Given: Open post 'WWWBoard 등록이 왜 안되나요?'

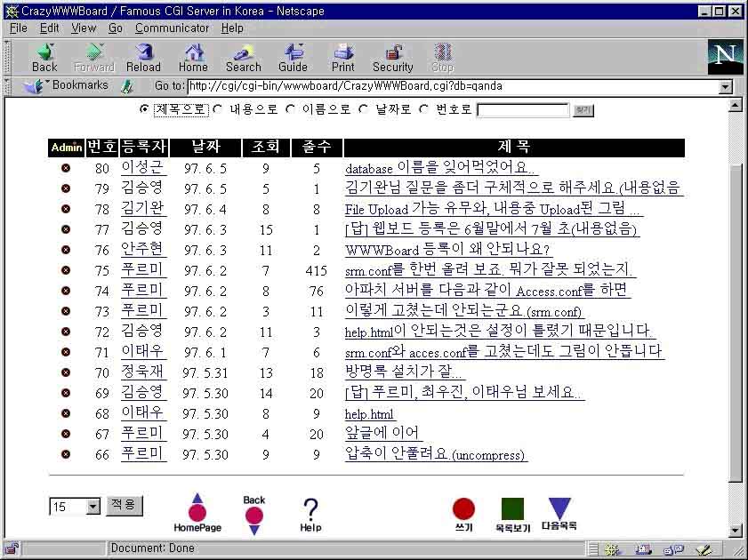Looking at the screenshot, I should [447, 250].
